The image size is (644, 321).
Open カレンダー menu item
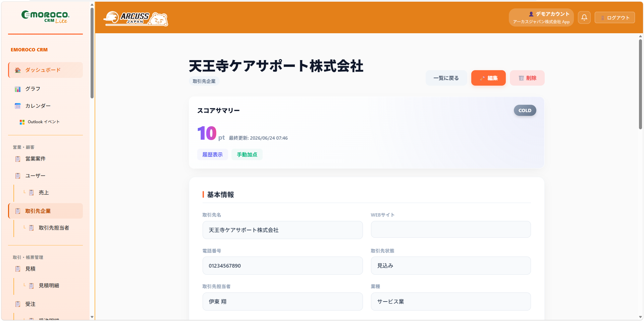(46, 106)
